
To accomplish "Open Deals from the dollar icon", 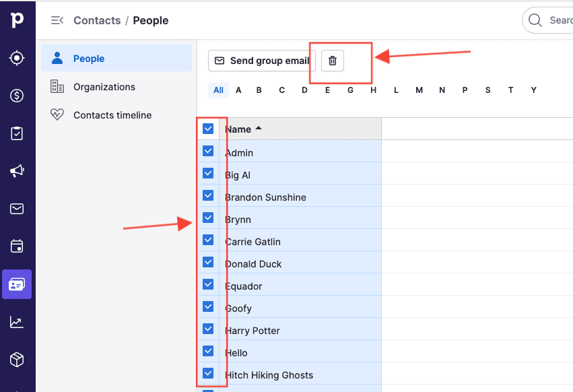I will 17,96.
